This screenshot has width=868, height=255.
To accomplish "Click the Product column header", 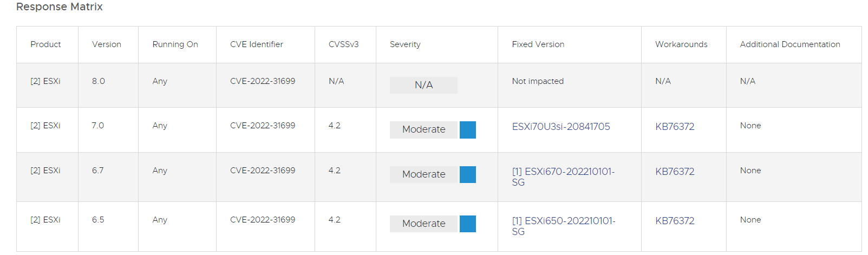I will (45, 44).
